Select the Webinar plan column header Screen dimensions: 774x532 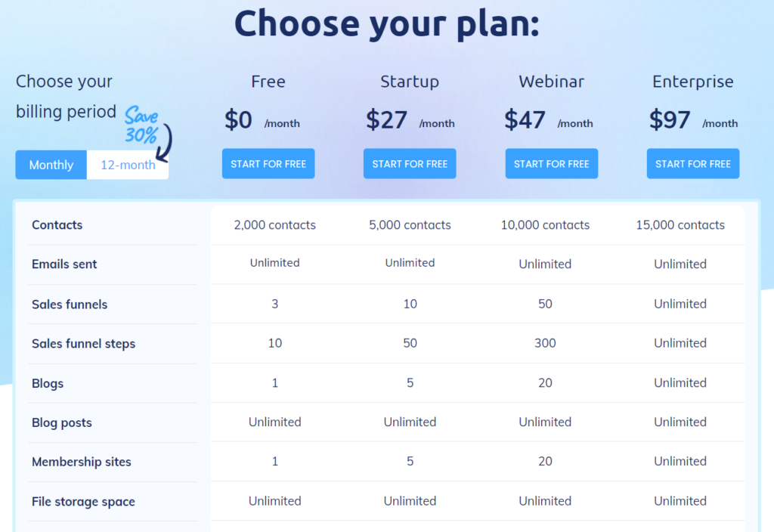coord(551,82)
